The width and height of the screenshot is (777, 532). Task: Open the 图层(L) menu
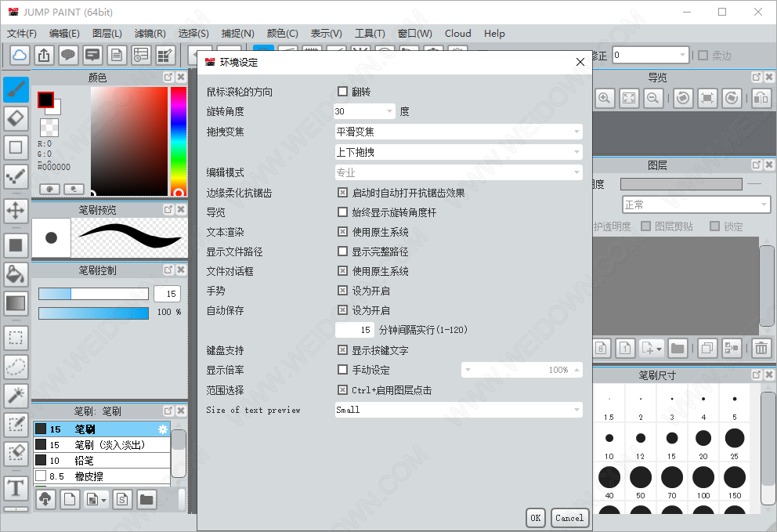click(x=107, y=33)
